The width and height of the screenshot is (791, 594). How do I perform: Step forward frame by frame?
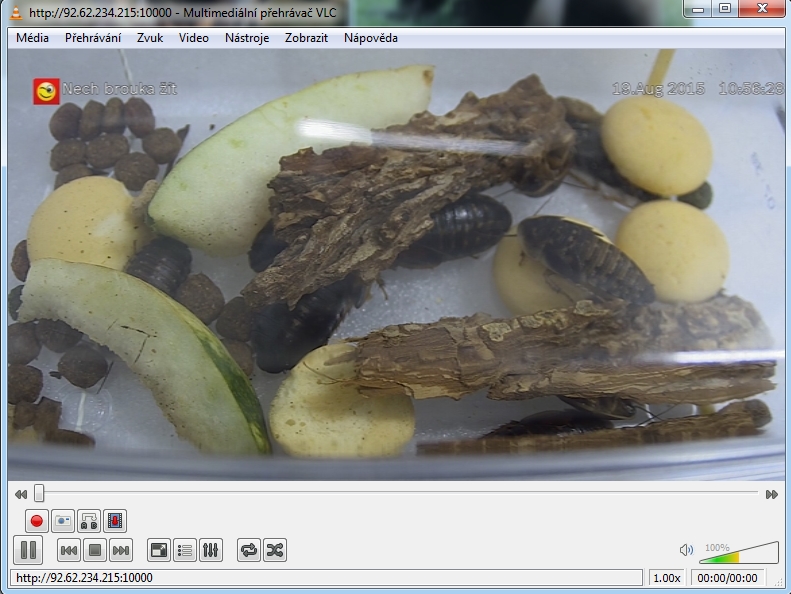[115, 521]
